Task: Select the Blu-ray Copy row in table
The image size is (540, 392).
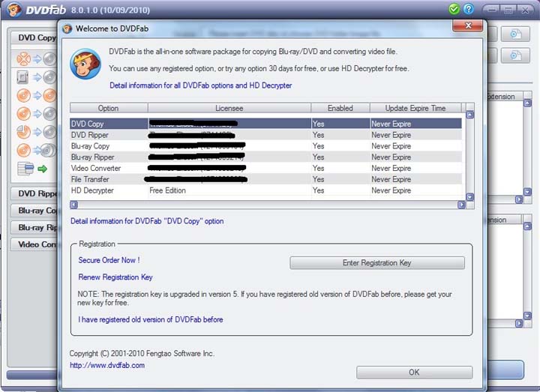Action: [265, 146]
